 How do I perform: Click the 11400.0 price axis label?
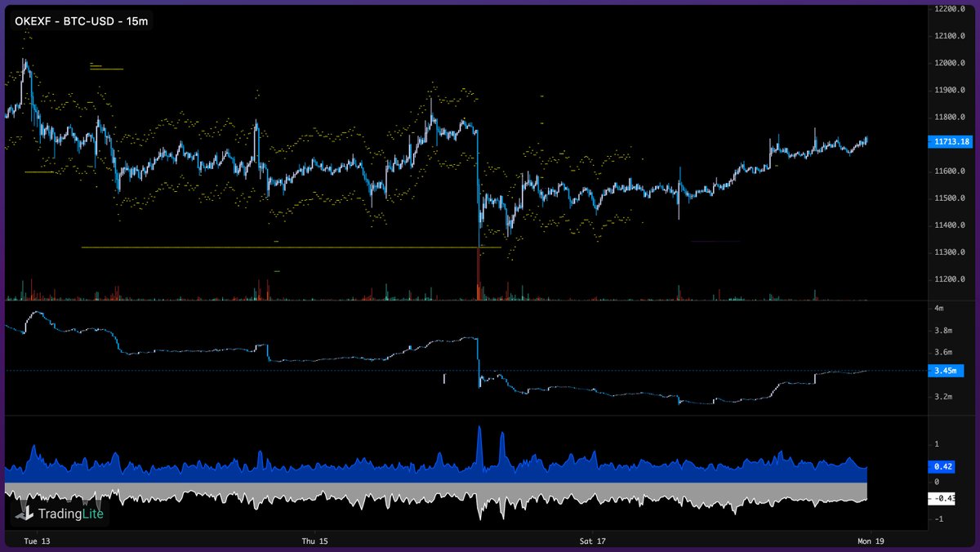950,225
